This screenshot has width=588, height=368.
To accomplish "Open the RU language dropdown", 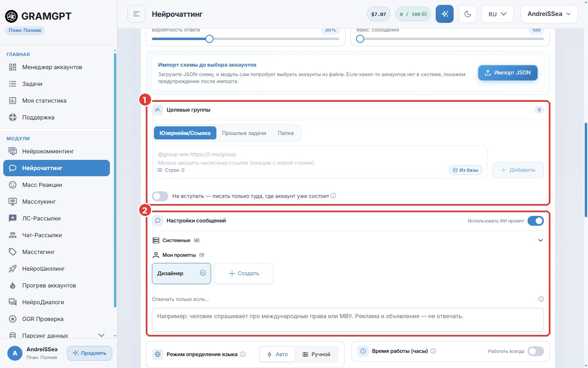I will [497, 14].
